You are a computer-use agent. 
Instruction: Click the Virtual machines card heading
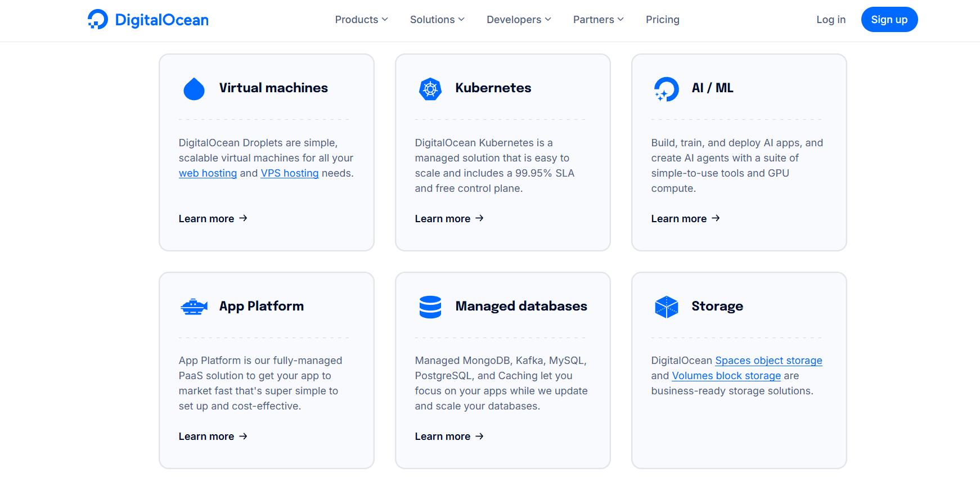(x=273, y=88)
